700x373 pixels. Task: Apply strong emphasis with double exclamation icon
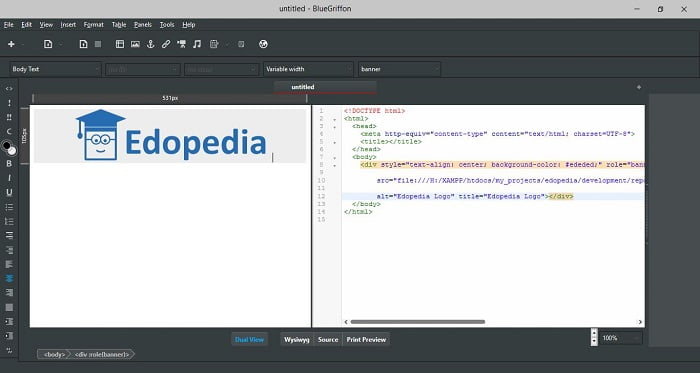[9, 117]
